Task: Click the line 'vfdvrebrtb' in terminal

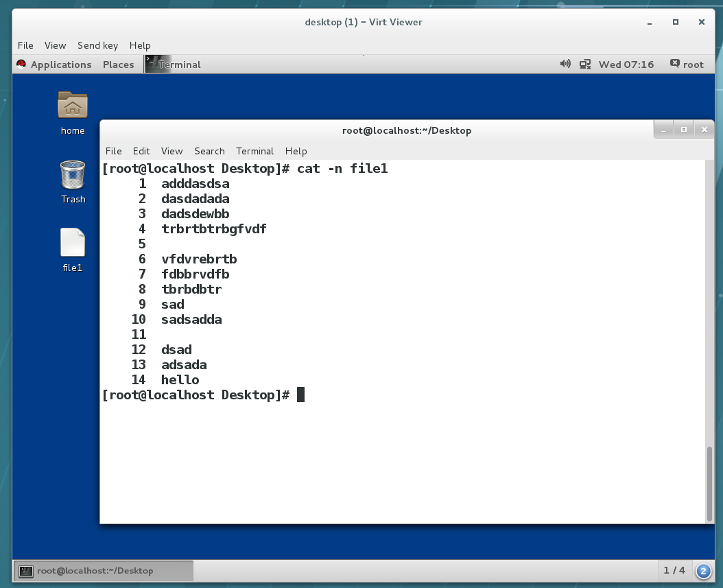Action: click(x=199, y=259)
